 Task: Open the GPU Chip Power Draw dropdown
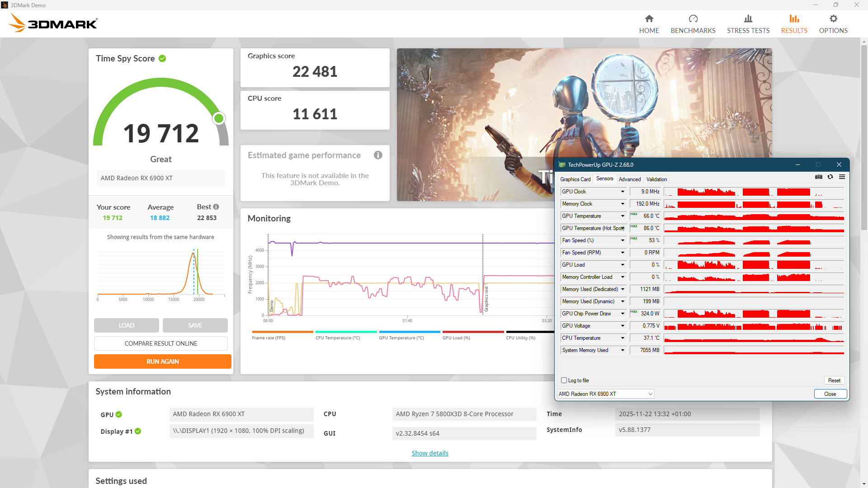click(x=623, y=314)
